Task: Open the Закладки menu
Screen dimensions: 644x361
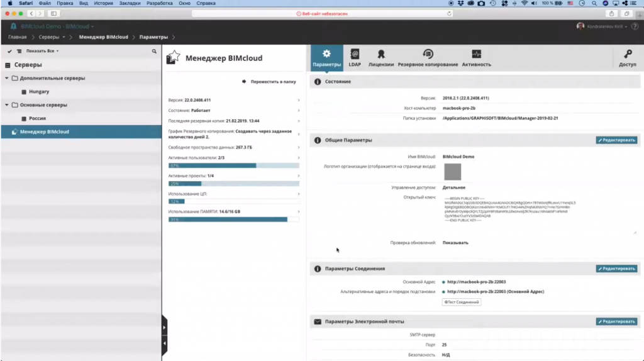Action: [x=130, y=3]
